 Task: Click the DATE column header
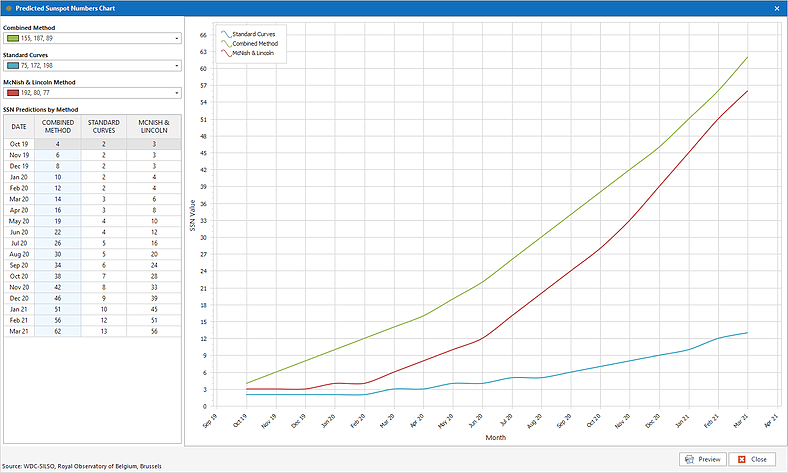click(19, 127)
